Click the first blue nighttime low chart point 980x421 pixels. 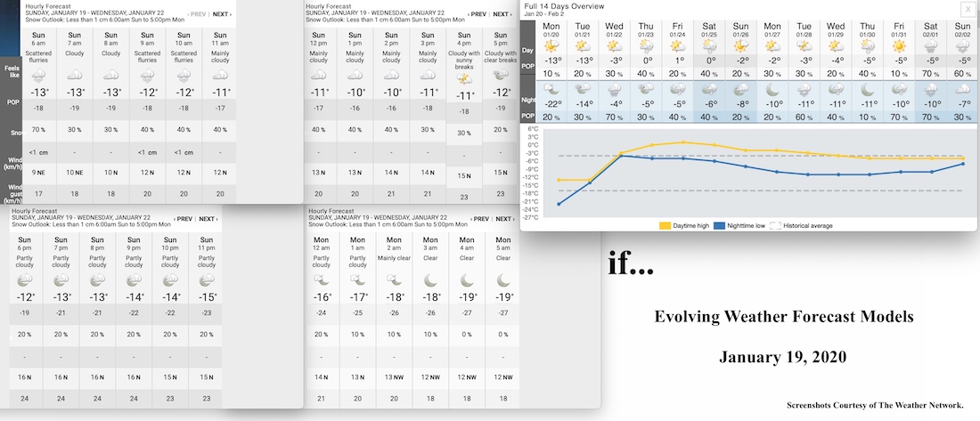559,204
